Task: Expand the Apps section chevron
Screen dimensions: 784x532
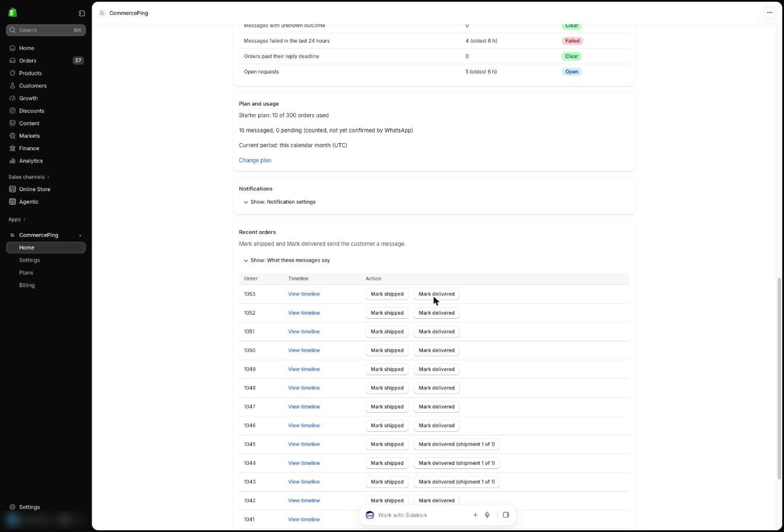Action: point(24,219)
